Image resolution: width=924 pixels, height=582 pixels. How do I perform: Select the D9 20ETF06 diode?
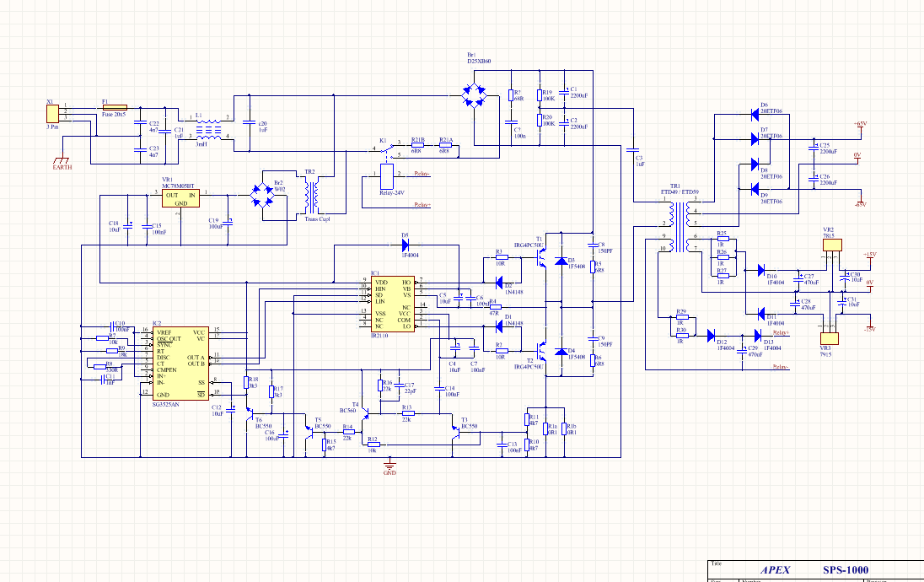click(755, 189)
